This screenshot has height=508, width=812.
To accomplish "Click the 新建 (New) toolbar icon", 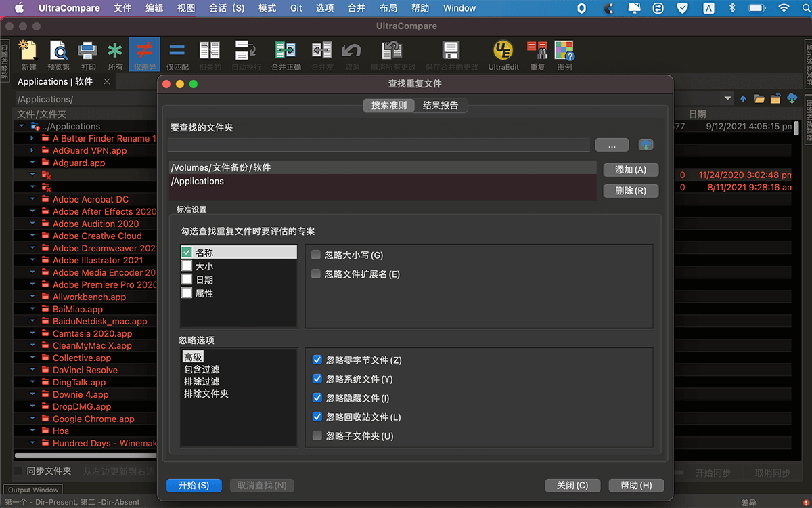I will [x=28, y=51].
